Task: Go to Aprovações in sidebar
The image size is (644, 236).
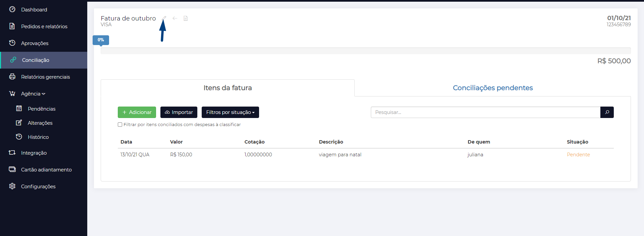Action: (x=35, y=43)
